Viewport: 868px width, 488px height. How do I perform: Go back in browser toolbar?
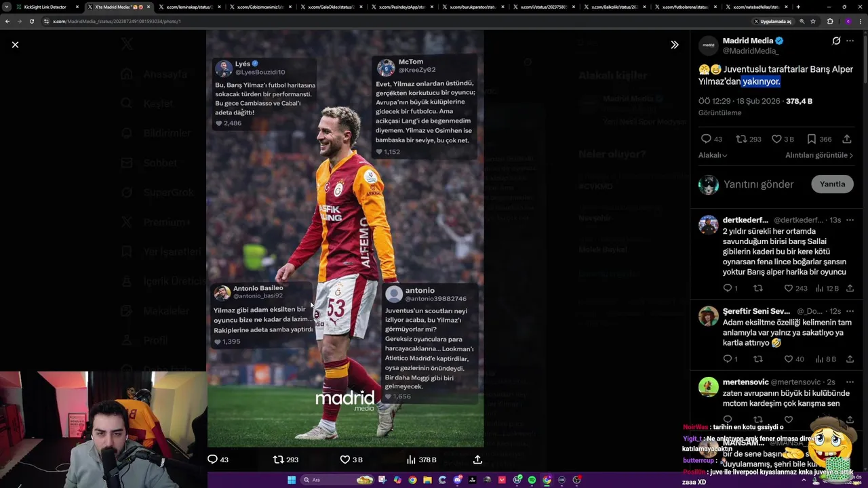click(7, 21)
